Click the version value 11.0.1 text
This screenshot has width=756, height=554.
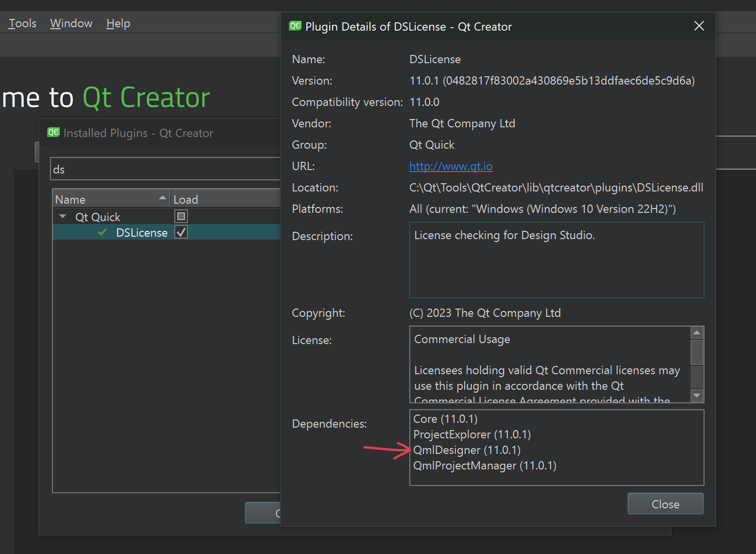[552, 81]
